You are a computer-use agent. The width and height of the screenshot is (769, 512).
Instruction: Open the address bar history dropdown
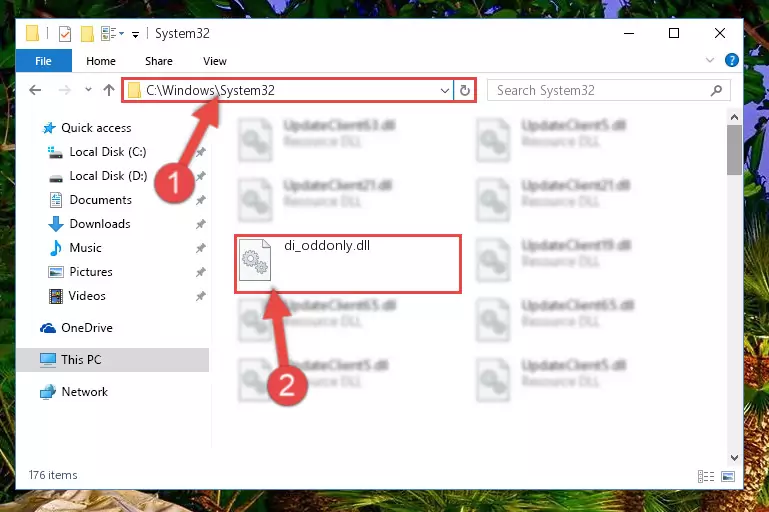[x=444, y=91]
